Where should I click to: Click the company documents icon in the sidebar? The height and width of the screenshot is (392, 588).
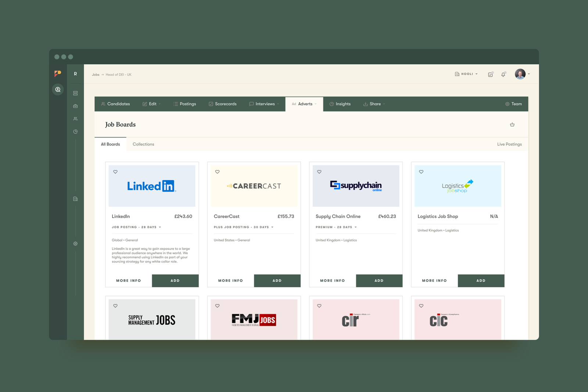click(x=75, y=199)
